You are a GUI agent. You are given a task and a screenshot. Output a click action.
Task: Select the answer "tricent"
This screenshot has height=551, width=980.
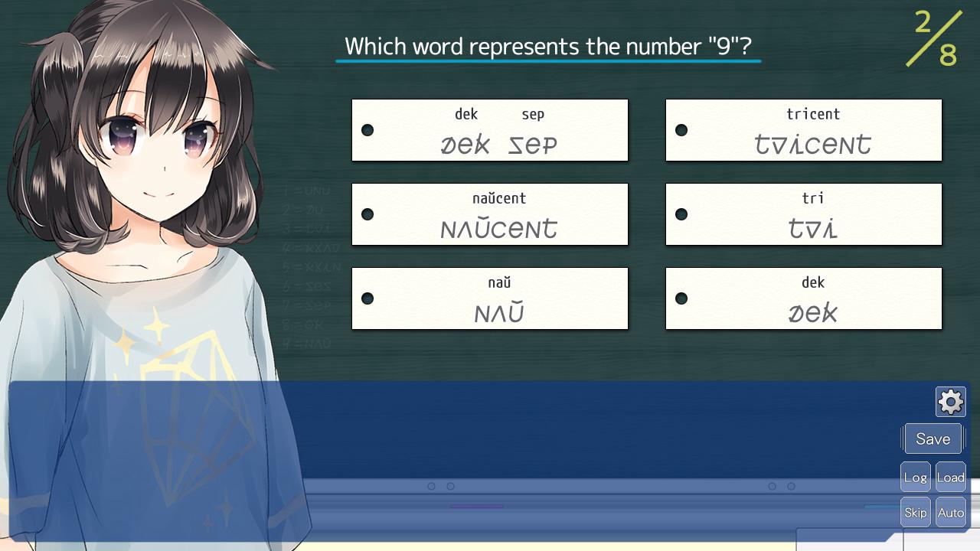point(804,130)
